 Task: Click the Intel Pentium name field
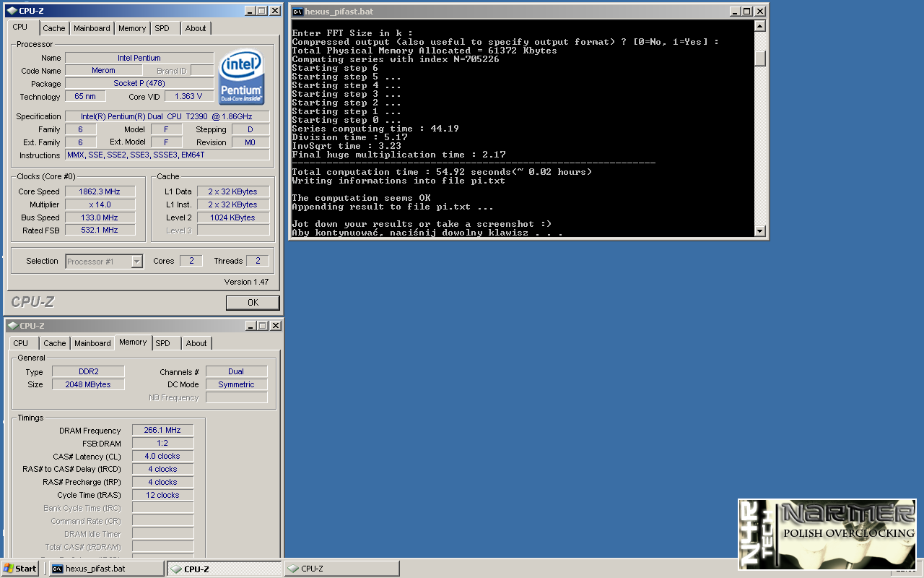pos(139,58)
